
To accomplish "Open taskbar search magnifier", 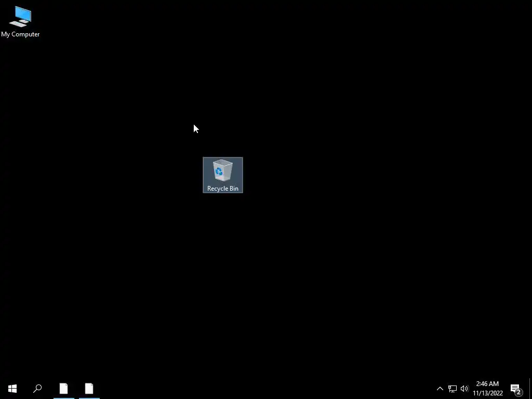I will pyautogui.click(x=37, y=389).
